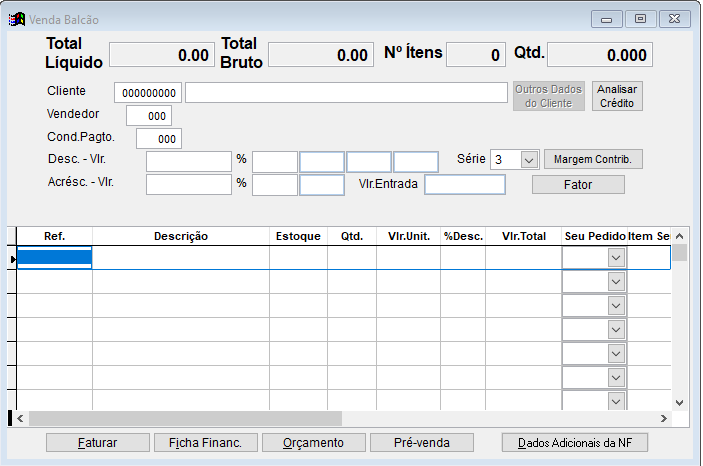Open Seu Pedido dropdown in sixth grid row
The image size is (703, 466).
tap(616, 378)
